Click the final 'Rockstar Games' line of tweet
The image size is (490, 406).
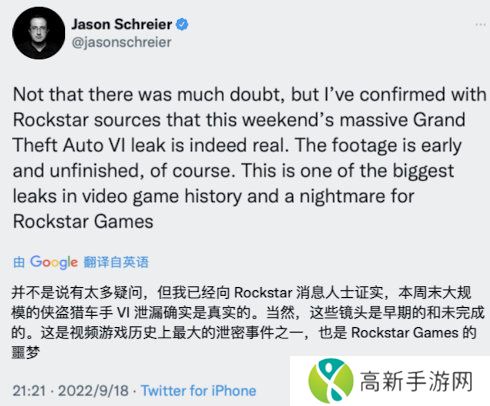[x=83, y=221]
